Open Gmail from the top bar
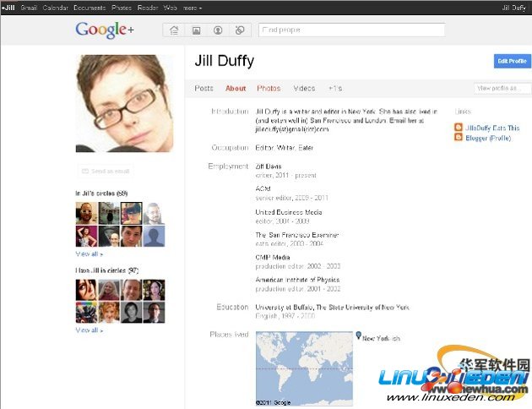Image resolution: width=532 pixels, height=409 pixels. (x=30, y=8)
